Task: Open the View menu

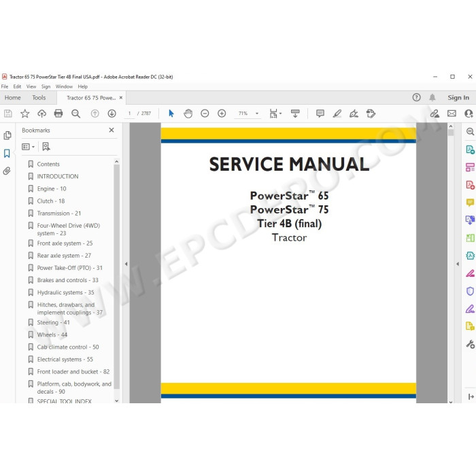Action: click(x=31, y=86)
